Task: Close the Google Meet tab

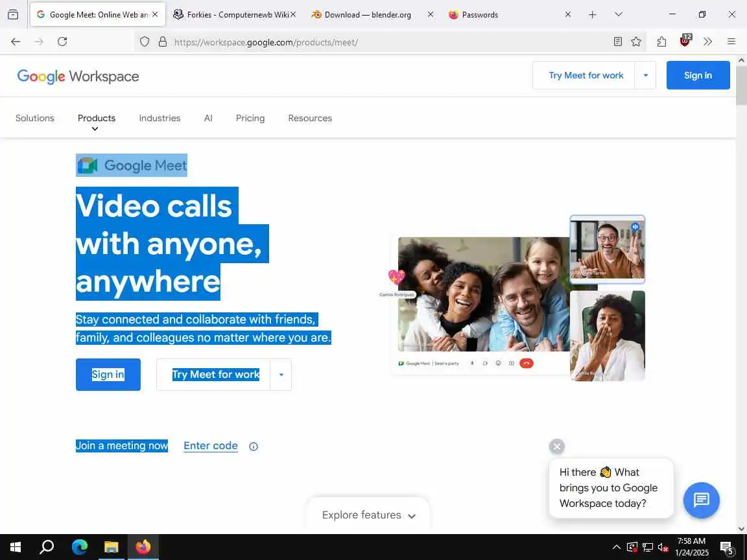Action: 155,15
